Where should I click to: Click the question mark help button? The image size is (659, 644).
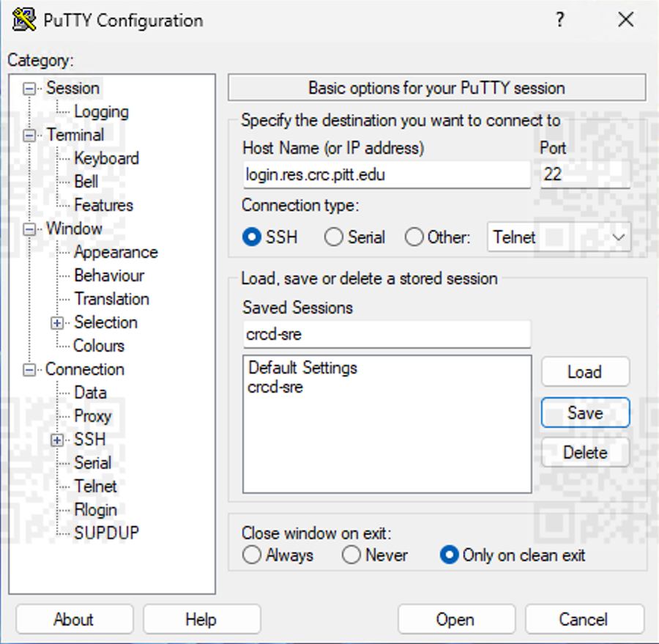[559, 19]
